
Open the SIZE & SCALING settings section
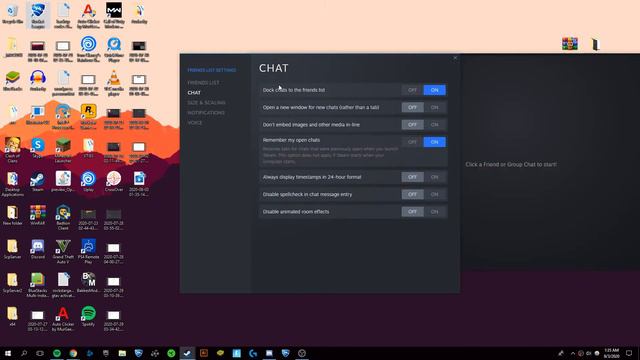pos(206,103)
